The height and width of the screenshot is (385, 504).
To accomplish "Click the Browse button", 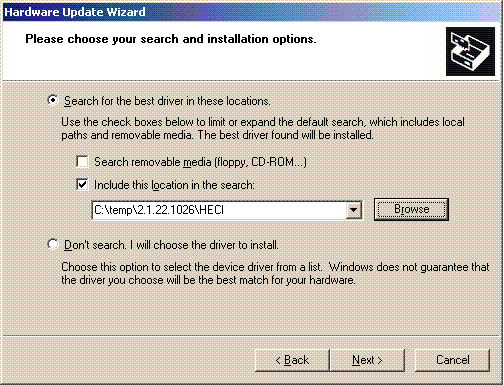I will pos(411,209).
